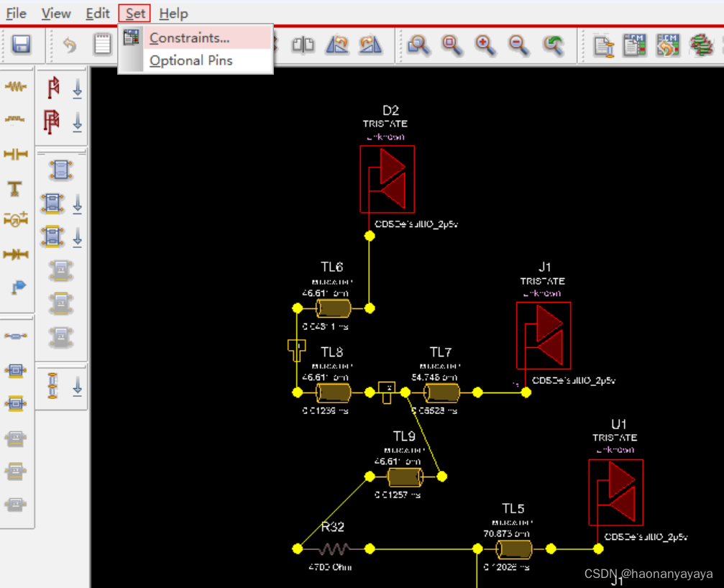This screenshot has width=724, height=588.
Task: Select the double red flag tool
Action: click(52, 122)
